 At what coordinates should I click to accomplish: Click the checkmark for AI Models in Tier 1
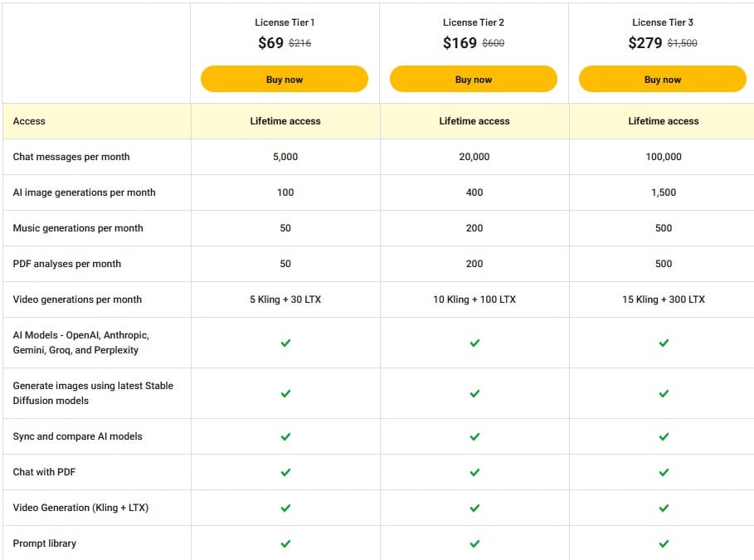[285, 342]
